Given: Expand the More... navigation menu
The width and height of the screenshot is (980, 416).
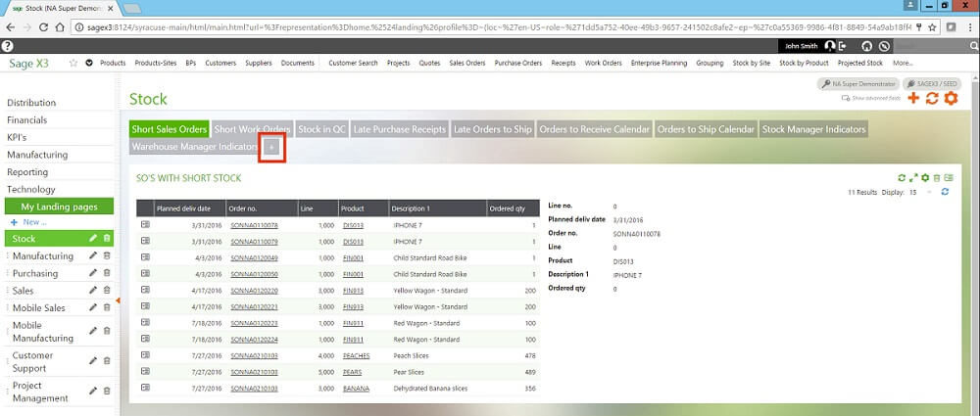Looking at the screenshot, I should pos(903,63).
